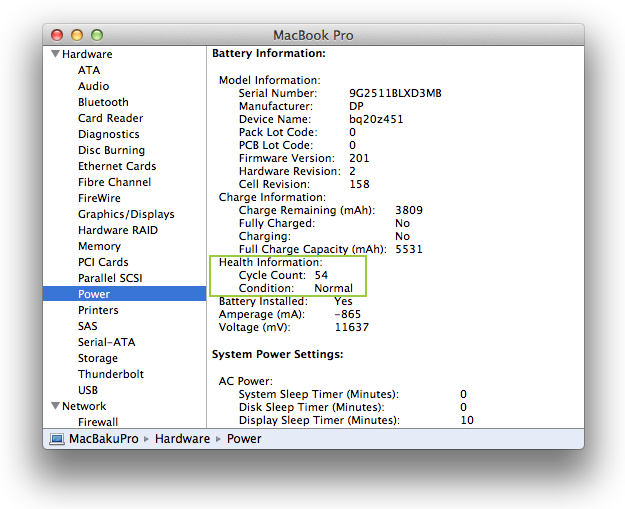
Task: Click the Voltage value 11637
Action: pyautogui.click(x=352, y=328)
